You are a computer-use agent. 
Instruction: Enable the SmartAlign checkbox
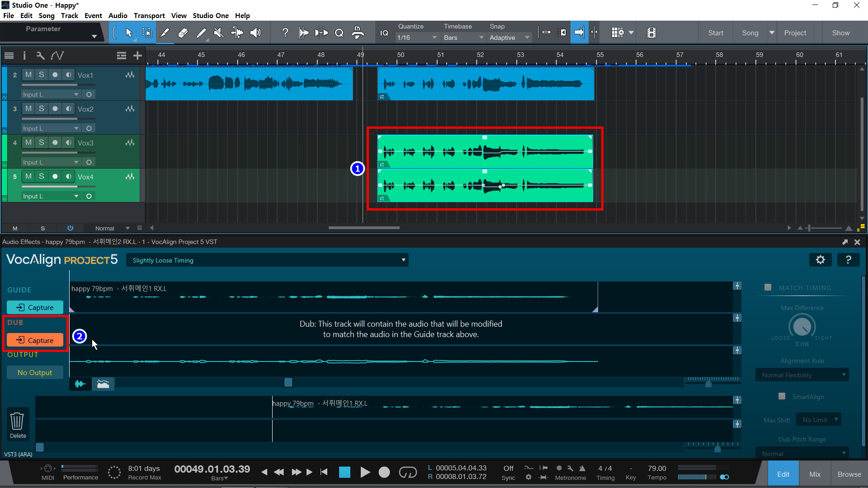pos(782,396)
